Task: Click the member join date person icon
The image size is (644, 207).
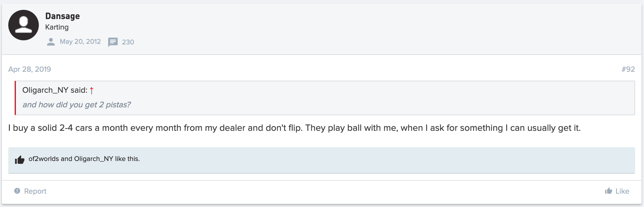Action: click(51, 42)
